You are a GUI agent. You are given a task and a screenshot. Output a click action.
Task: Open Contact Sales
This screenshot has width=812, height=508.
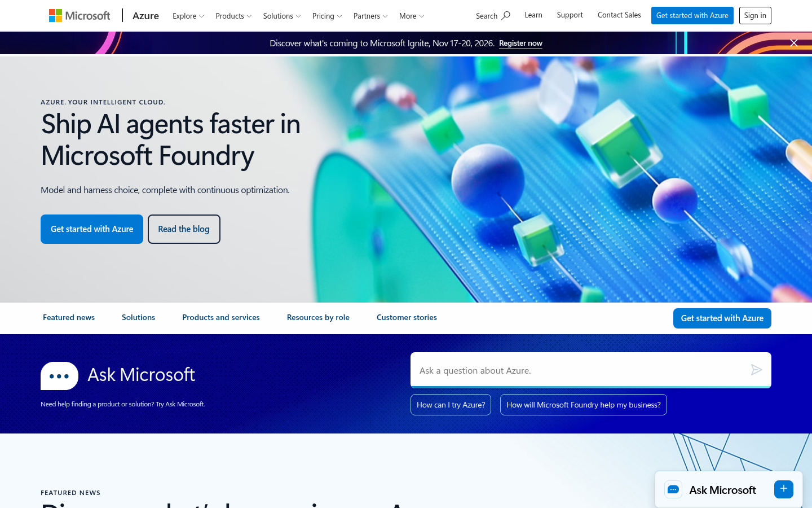pos(619,15)
